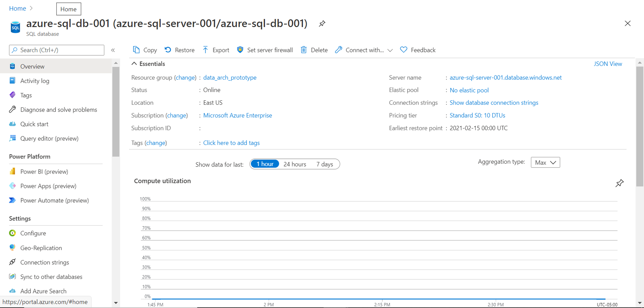Change the subscription via change link
Viewport: 644px width, 308px height.
click(x=177, y=115)
